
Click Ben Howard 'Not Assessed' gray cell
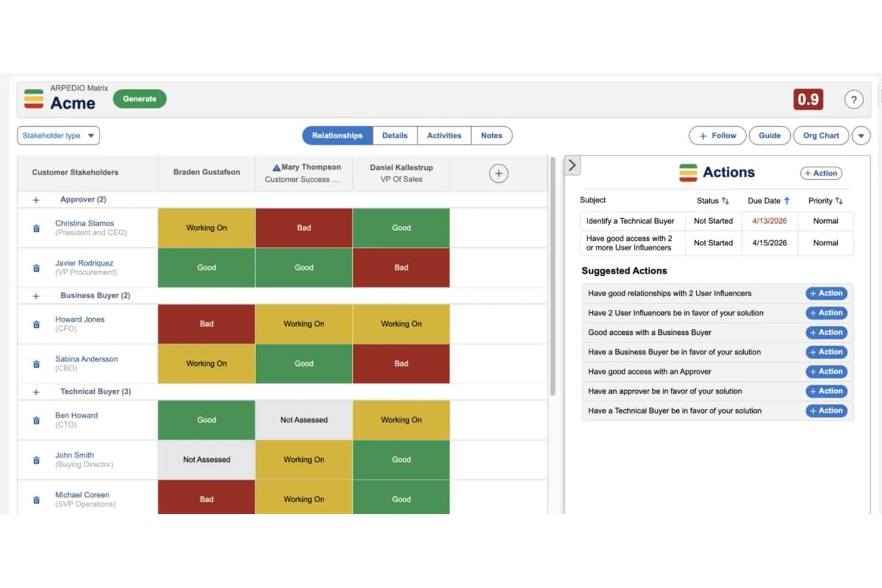pyautogui.click(x=304, y=420)
